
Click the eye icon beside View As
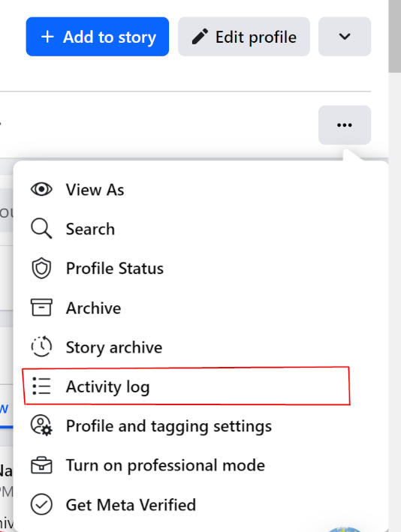coord(41,189)
